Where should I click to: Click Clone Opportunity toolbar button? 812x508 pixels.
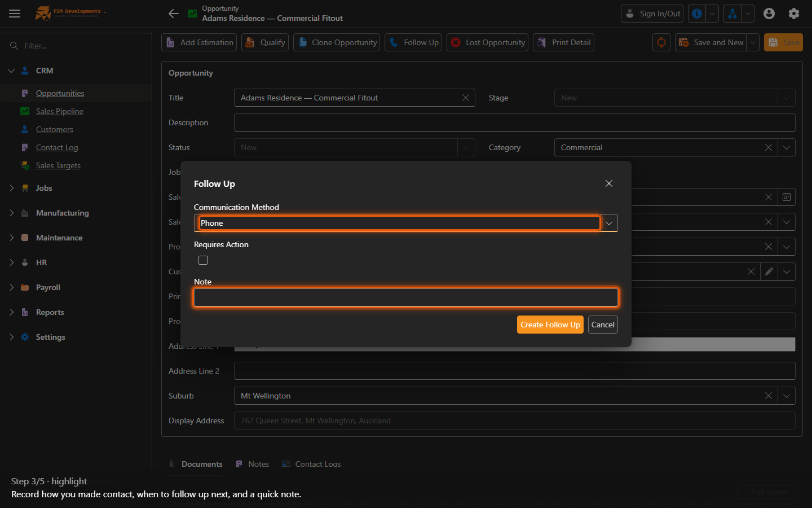click(x=337, y=42)
